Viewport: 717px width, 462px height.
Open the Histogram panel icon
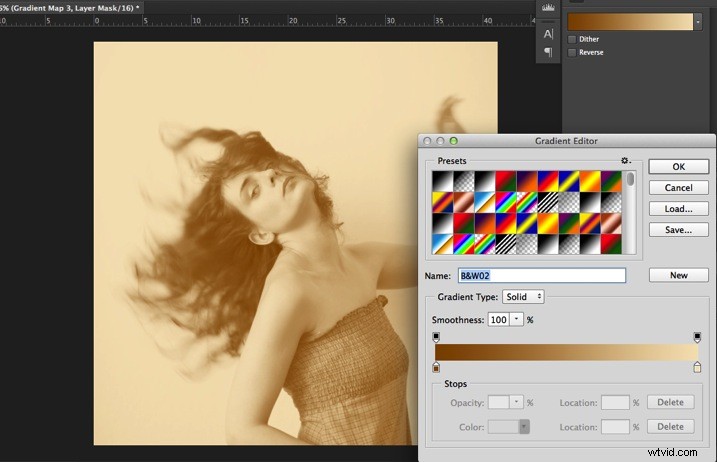[548, 7]
